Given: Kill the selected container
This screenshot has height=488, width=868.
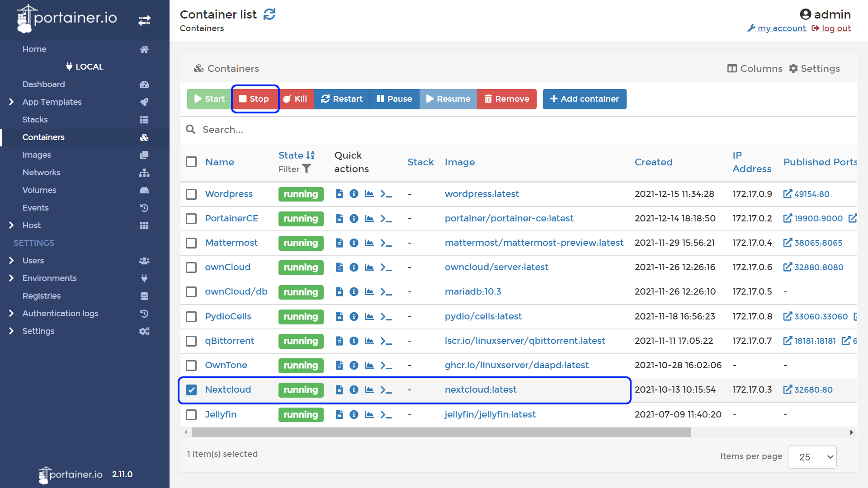Looking at the screenshot, I should pos(295,99).
